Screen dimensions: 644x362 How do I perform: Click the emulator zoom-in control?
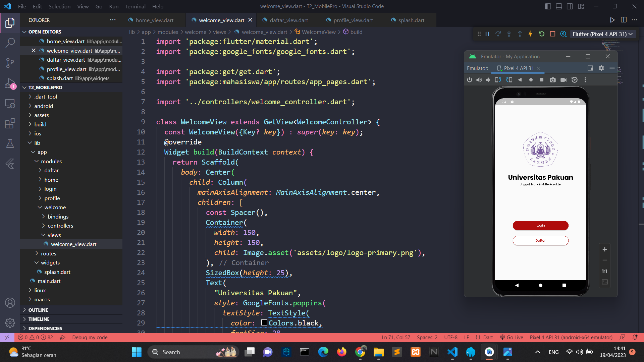point(605,249)
